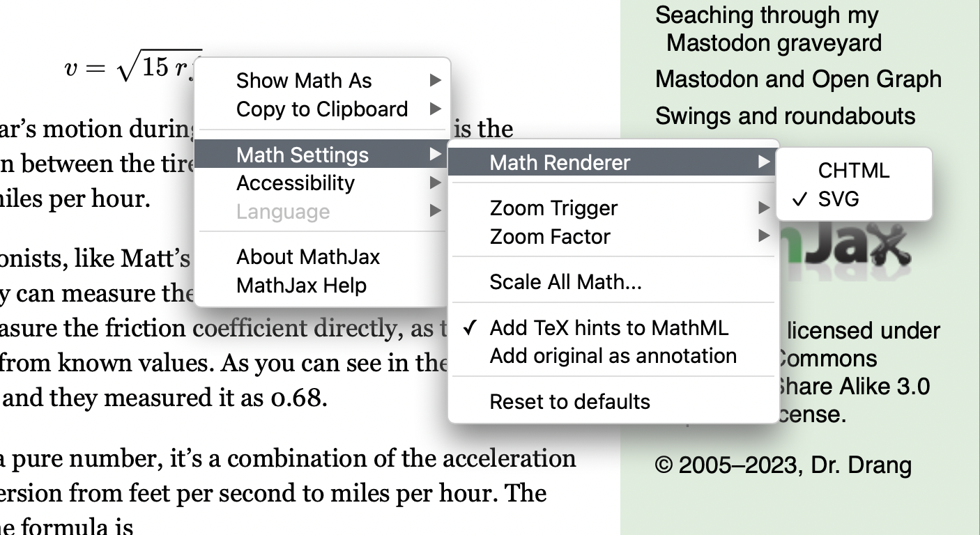Choose Scale All Math from the menu
The width and height of the screenshot is (980, 535).
[565, 282]
